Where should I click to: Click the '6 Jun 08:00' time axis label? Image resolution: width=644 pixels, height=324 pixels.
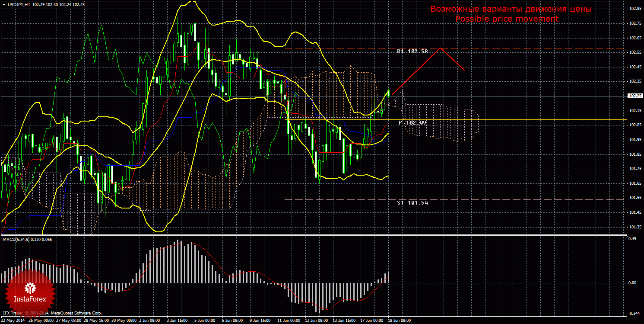tap(233, 321)
